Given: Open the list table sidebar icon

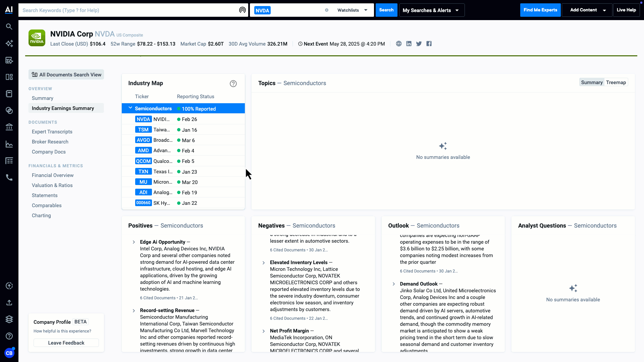Looking at the screenshot, I should tap(9, 161).
